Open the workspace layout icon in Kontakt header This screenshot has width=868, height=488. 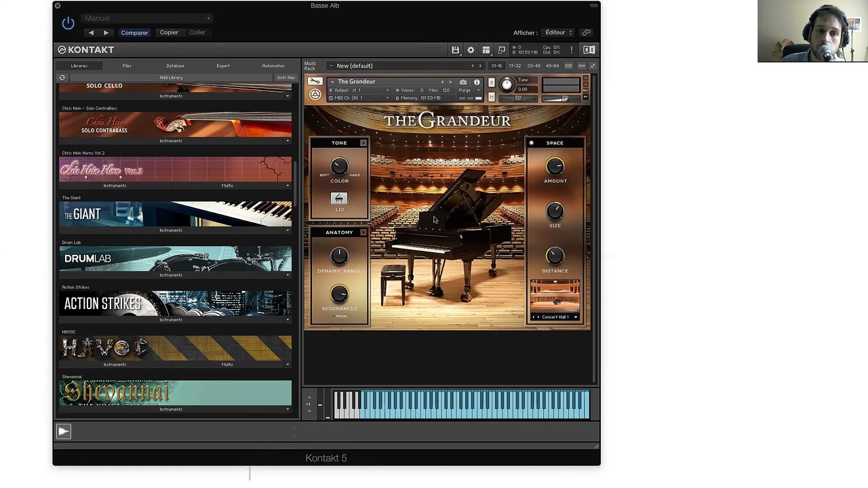coord(486,50)
